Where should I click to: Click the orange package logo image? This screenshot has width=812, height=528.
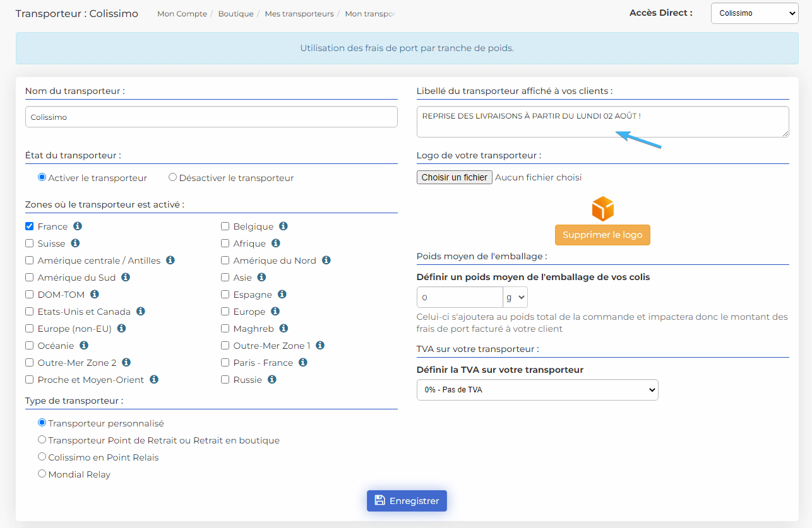pyautogui.click(x=602, y=209)
